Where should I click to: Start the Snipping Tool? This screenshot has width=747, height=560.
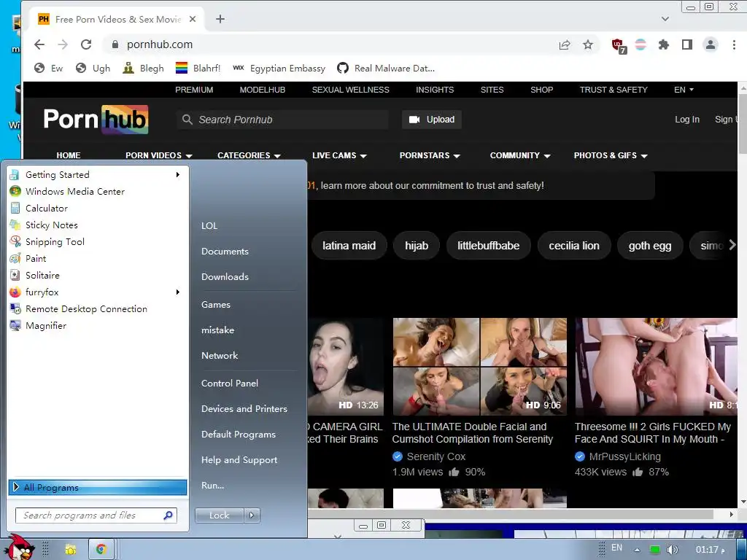pyautogui.click(x=55, y=241)
